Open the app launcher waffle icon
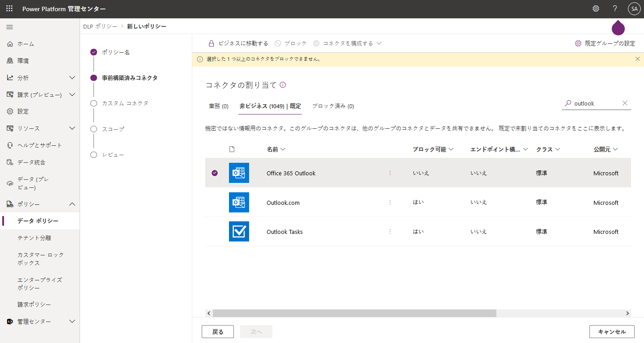The height and width of the screenshot is (343, 644). (9, 9)
